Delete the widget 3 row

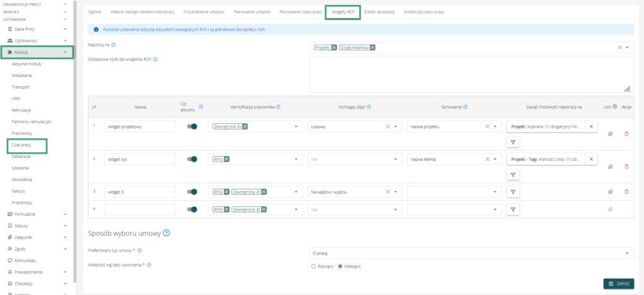pos(626,192)
